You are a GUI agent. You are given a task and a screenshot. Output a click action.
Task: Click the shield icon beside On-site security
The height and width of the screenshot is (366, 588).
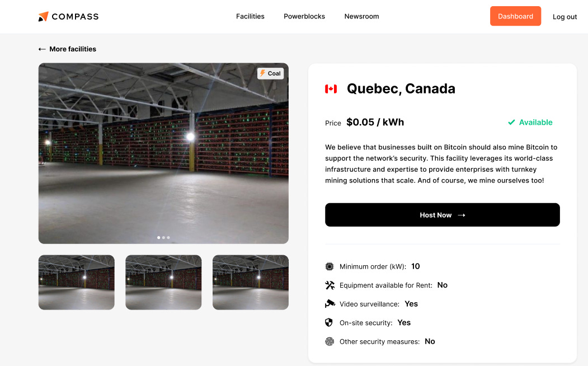point(330,322)
